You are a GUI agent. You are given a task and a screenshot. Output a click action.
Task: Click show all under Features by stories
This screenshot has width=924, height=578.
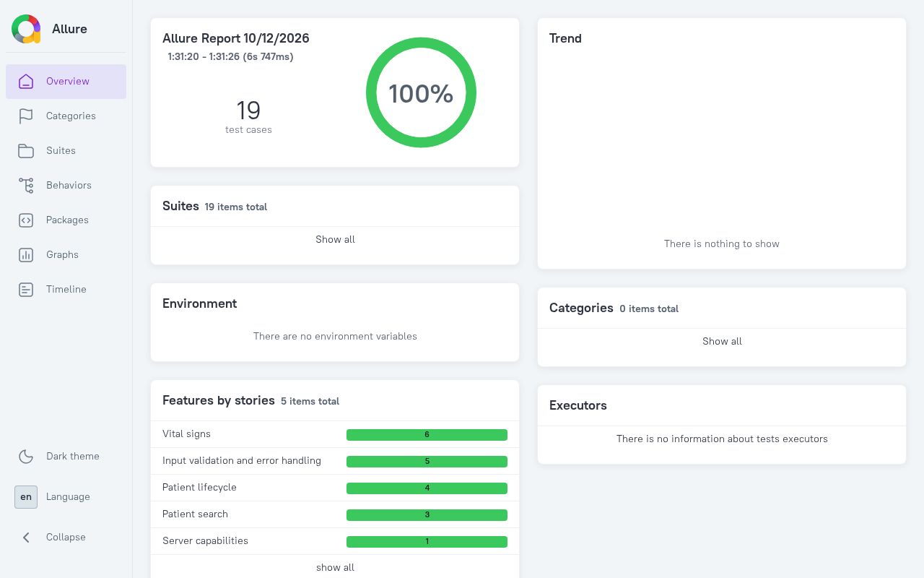335,567
